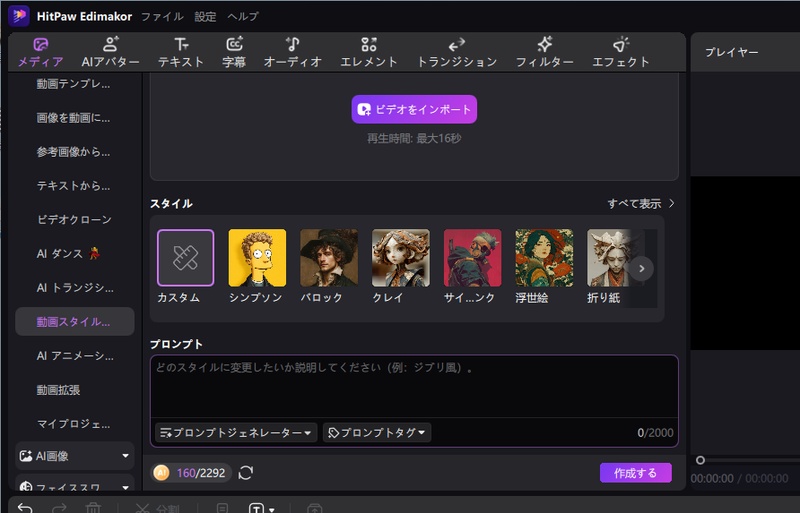Open the AIアバター avatar tab

pyautogui.click(x=110, y=53)
